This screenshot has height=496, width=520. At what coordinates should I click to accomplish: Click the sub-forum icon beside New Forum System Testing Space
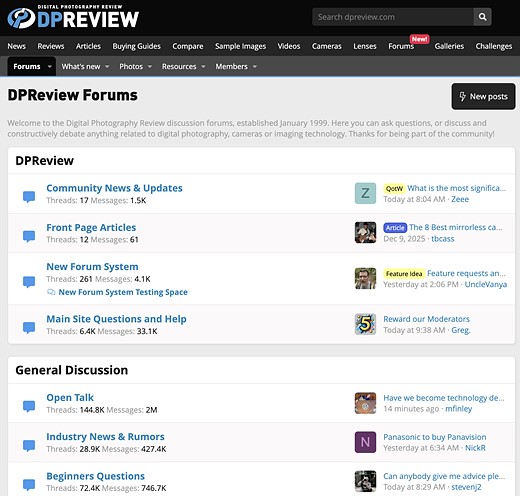51,292
